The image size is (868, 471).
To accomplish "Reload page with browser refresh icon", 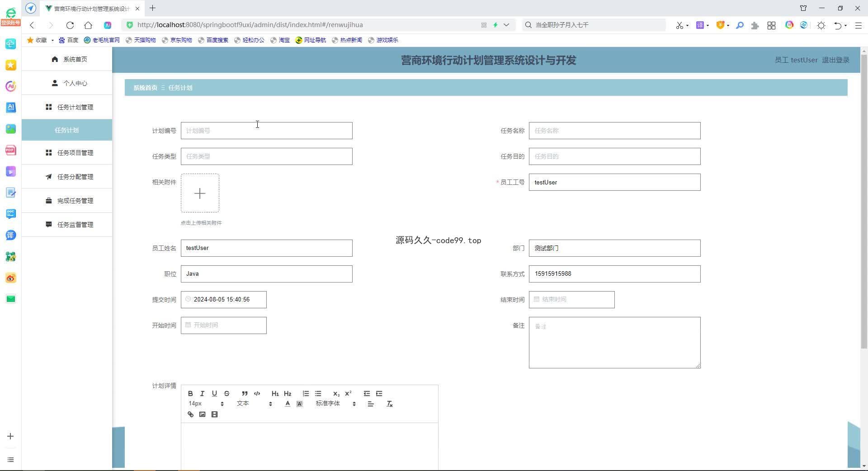I will tap(70, 25).
